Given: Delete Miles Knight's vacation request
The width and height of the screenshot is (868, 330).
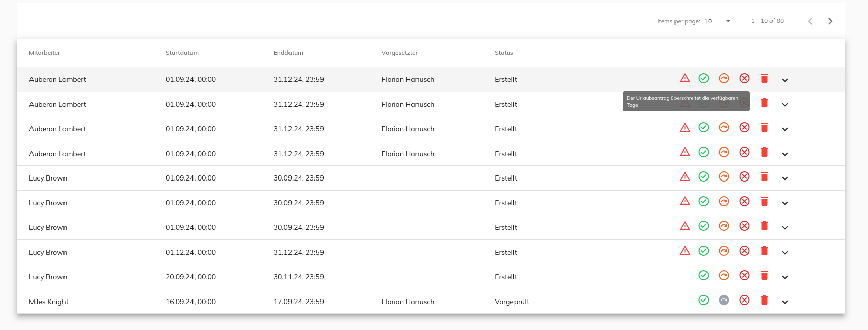Looking at the screenshot, I should 764,300.
